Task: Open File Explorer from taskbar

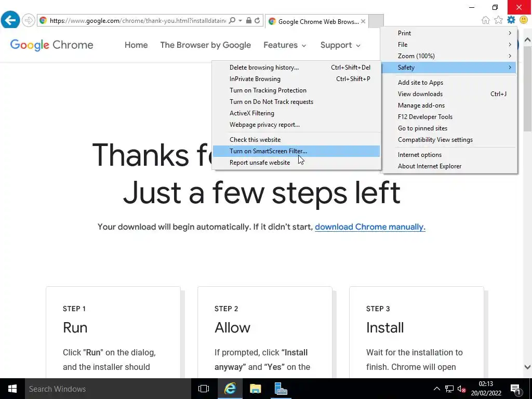Action: [x=255, y=389]
